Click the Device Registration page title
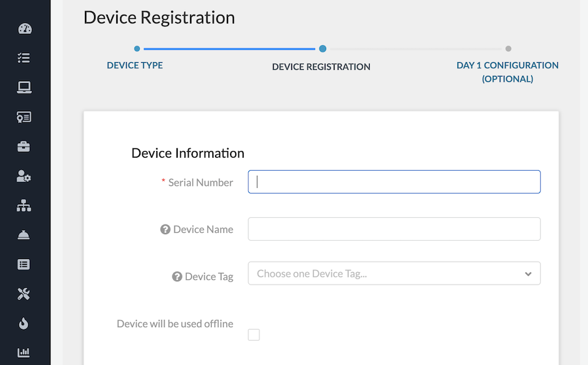The image size is (588, 365). (159, 18)
